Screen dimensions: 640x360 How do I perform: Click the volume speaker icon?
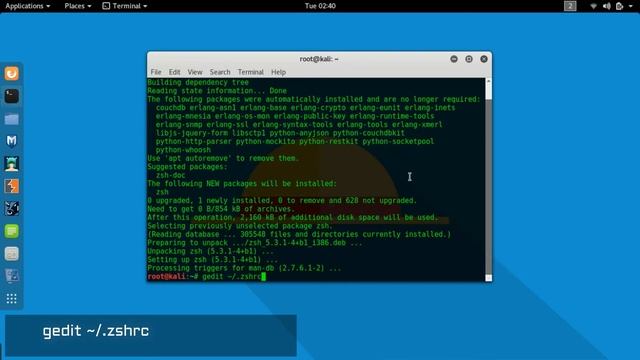[607, 6]
